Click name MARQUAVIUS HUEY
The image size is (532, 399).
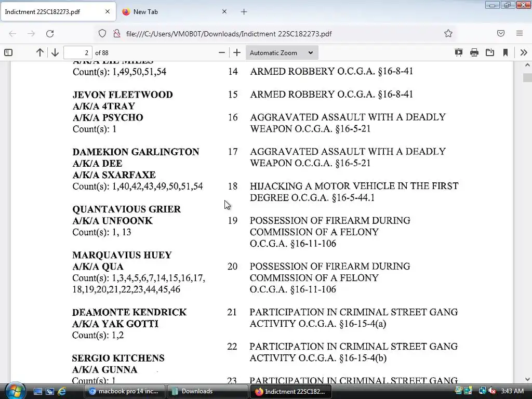tap(122, 255)
